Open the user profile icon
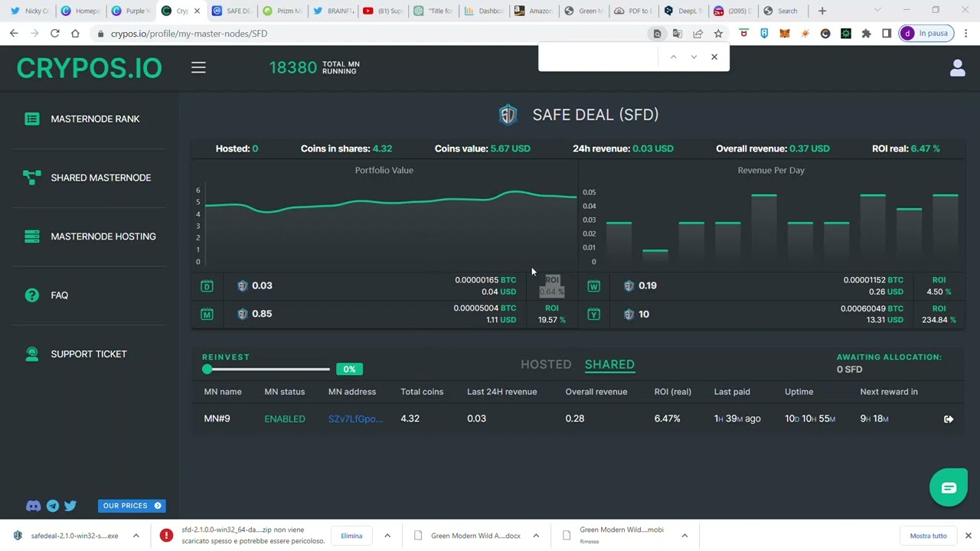The image size is (980, 551). point(957,68)
